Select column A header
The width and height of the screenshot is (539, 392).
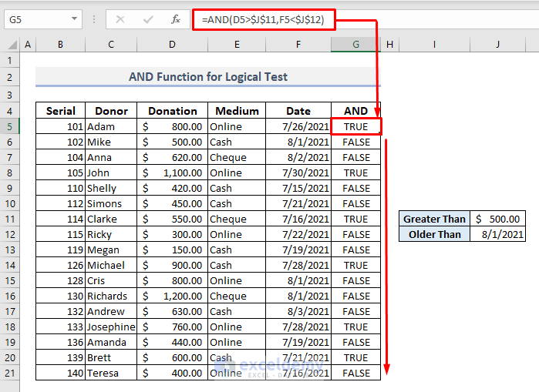coord(28,45)
